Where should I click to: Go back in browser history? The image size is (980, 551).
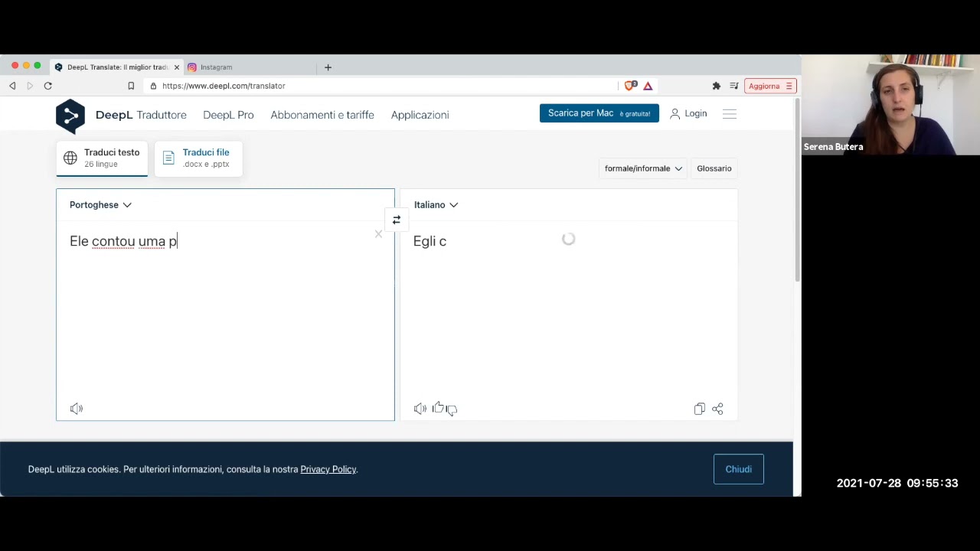(12, 86)
